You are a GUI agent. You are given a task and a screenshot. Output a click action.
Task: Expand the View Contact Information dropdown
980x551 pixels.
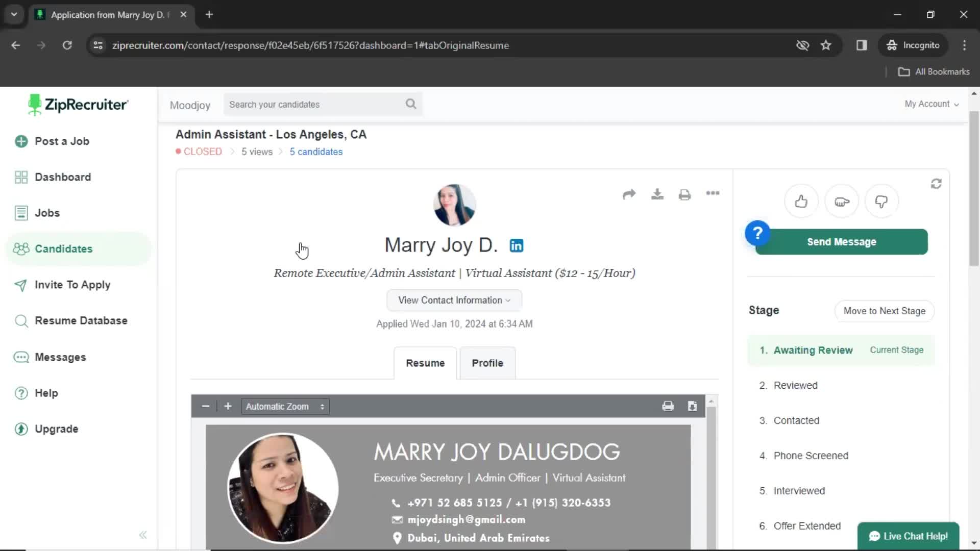point(454,300)
